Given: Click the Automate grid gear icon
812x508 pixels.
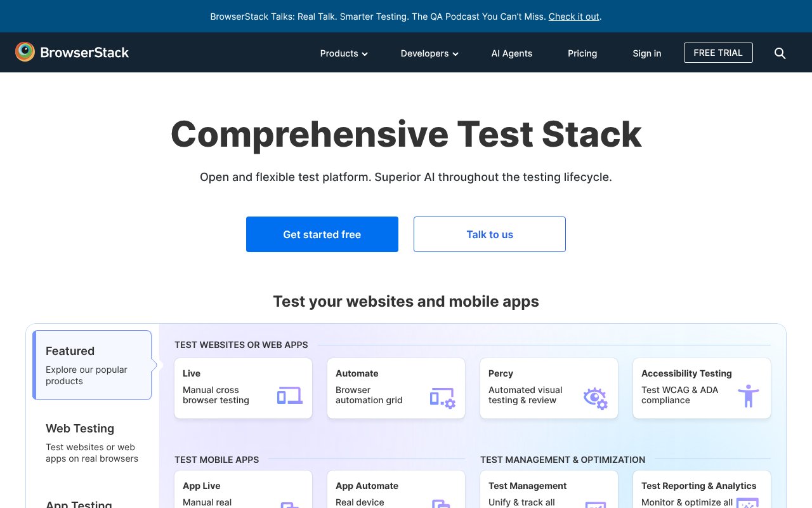Looking at the screenshot, I should (442, 398).
